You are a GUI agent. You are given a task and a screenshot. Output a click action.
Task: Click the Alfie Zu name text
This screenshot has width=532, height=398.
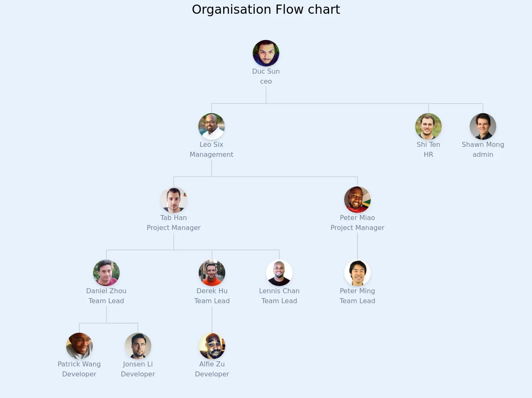(212, 364)
